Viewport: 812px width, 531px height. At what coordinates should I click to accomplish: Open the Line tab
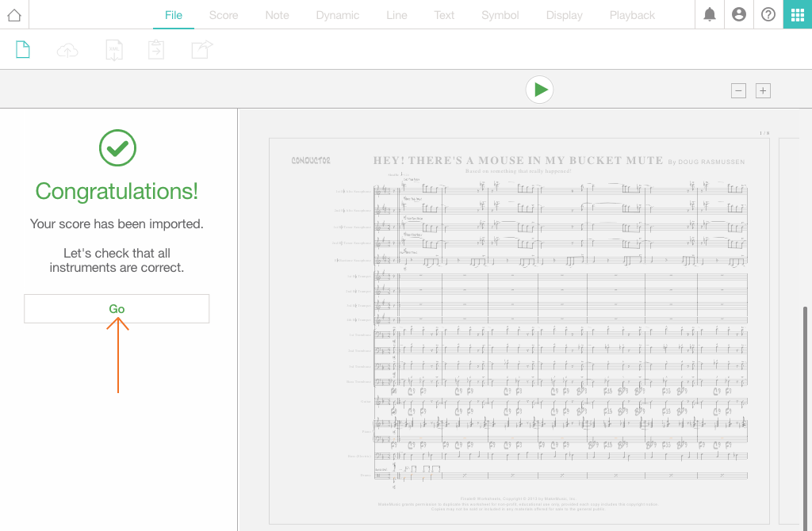tap(396, 16)
